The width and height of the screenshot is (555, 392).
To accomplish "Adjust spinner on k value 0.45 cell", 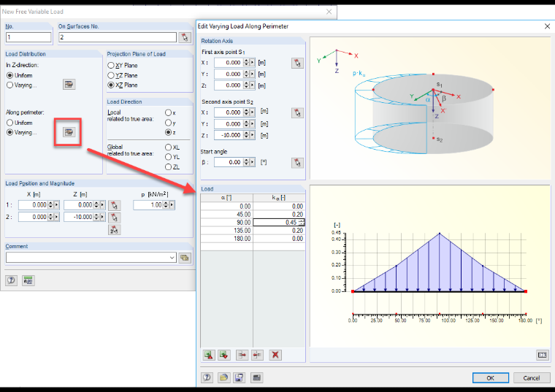I will [x=301, y=223].
